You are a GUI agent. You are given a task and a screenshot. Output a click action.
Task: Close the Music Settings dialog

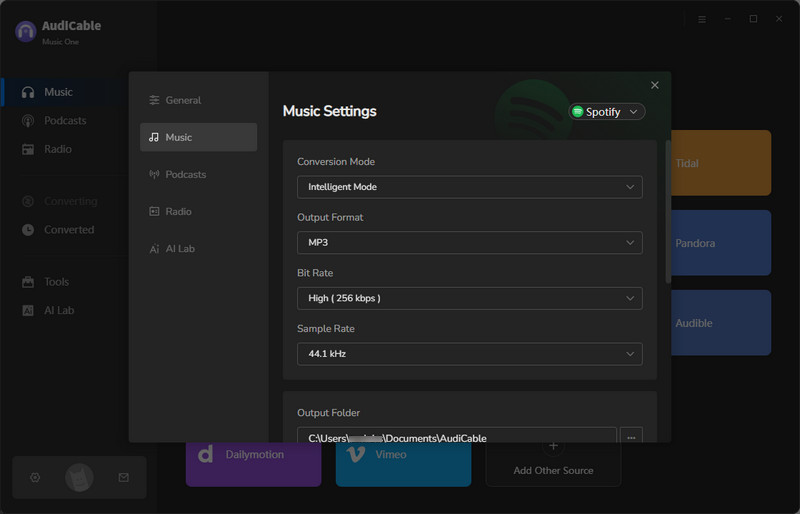point(655,85)
